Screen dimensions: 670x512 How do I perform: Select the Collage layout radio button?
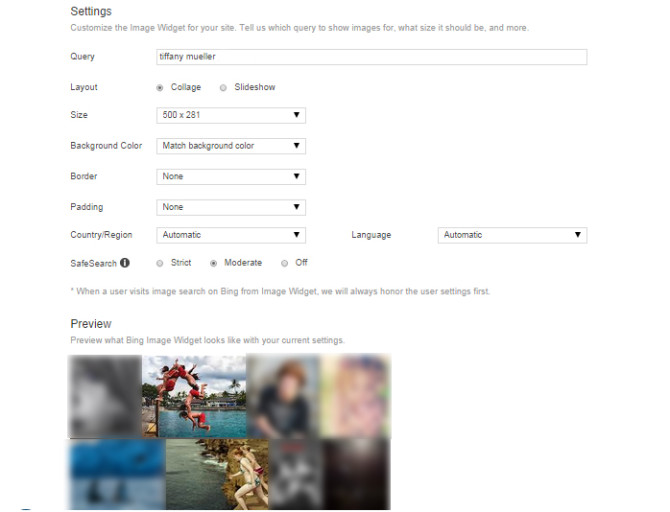[x=160, y=88]
